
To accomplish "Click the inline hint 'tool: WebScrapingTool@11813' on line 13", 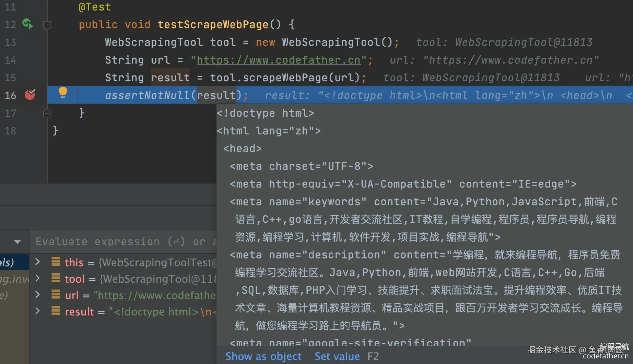I will [x=504, y=42].
